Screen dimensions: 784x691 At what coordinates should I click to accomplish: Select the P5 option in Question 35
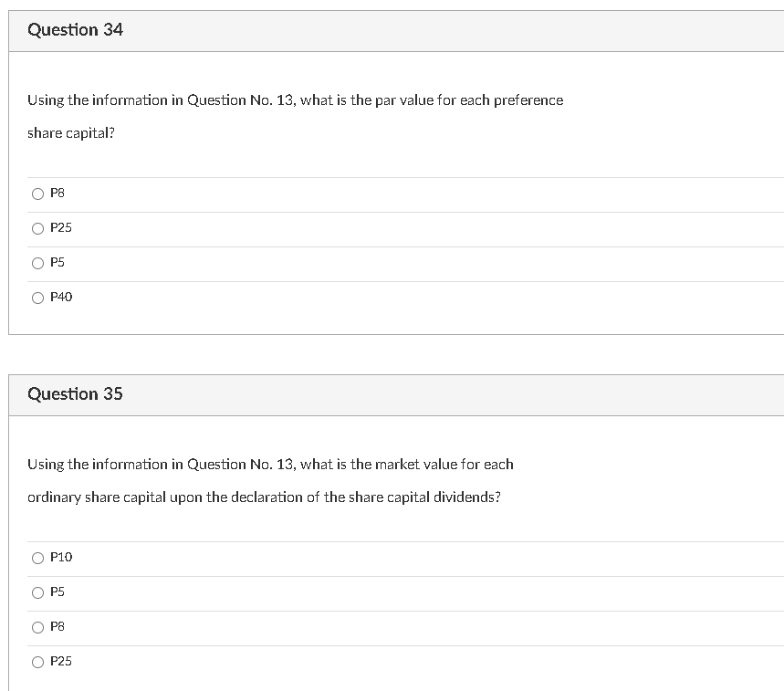click(37, 592)
